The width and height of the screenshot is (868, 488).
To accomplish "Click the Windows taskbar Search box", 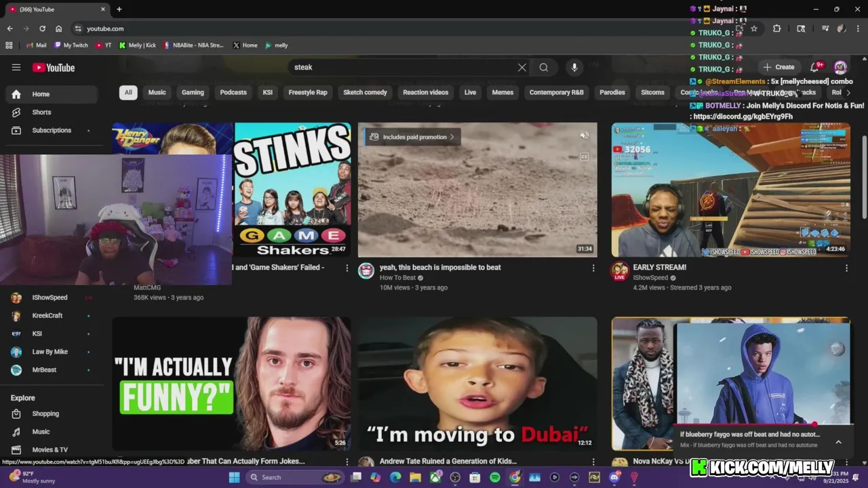I will (295, 477).
